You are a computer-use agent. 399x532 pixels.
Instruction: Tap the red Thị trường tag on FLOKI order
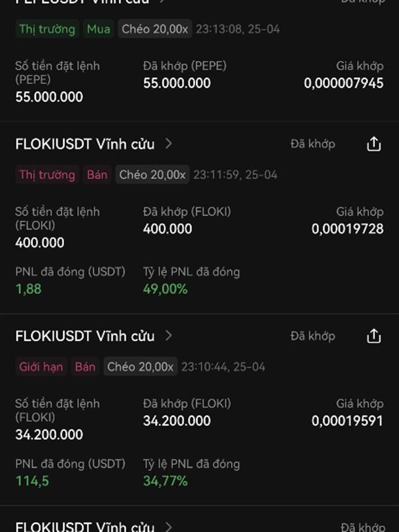47,175
